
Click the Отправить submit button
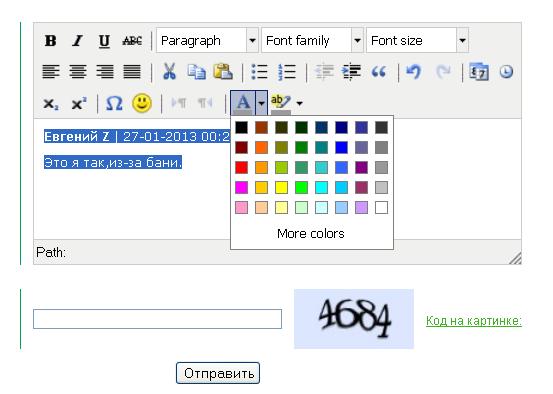pyautogui.click(x=218, y=373)
